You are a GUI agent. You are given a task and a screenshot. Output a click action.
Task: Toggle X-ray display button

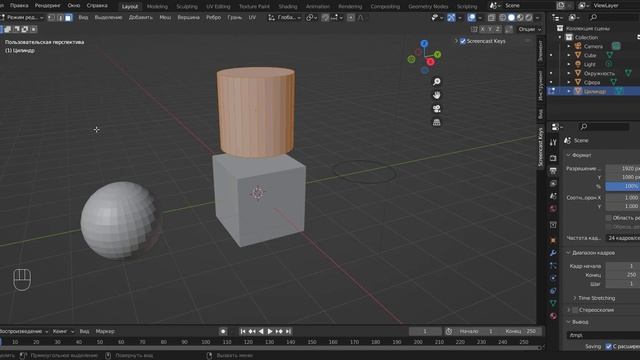[x=491, y=18]
